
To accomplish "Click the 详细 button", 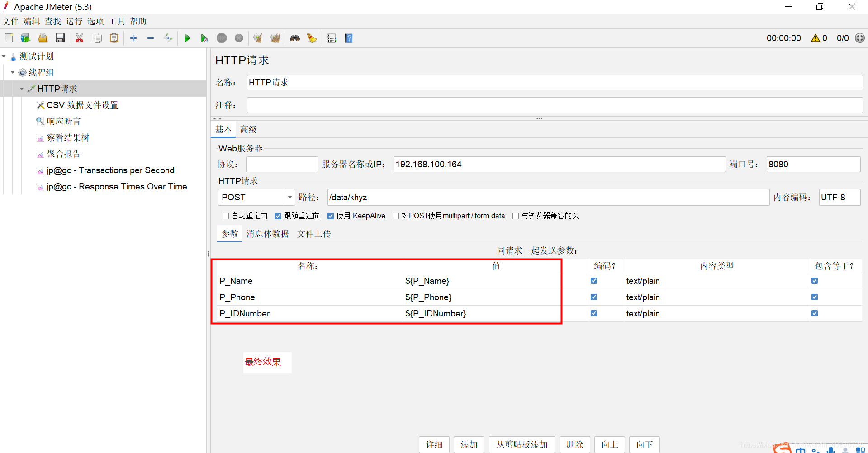I will click(x=434, y=445).
